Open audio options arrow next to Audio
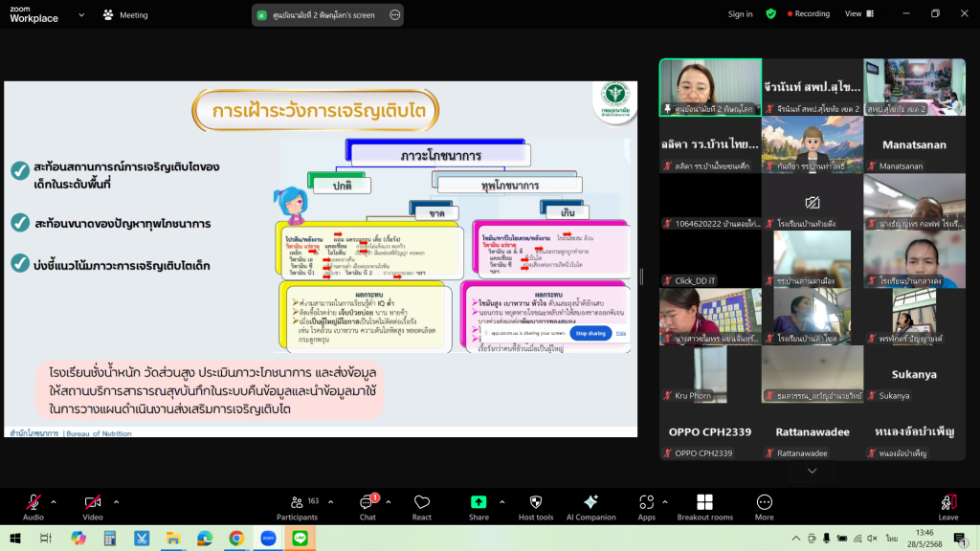The image size is (980, 551). click(54, 501)
